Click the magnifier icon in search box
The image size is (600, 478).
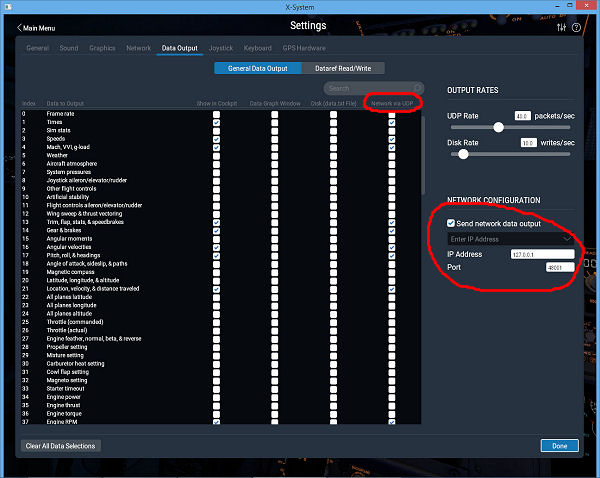417,88
